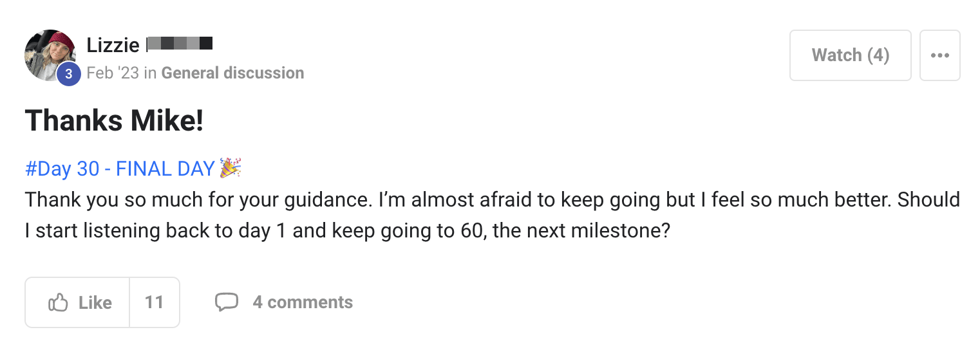Open the three-dots more options menu

(x=939, y=55)
